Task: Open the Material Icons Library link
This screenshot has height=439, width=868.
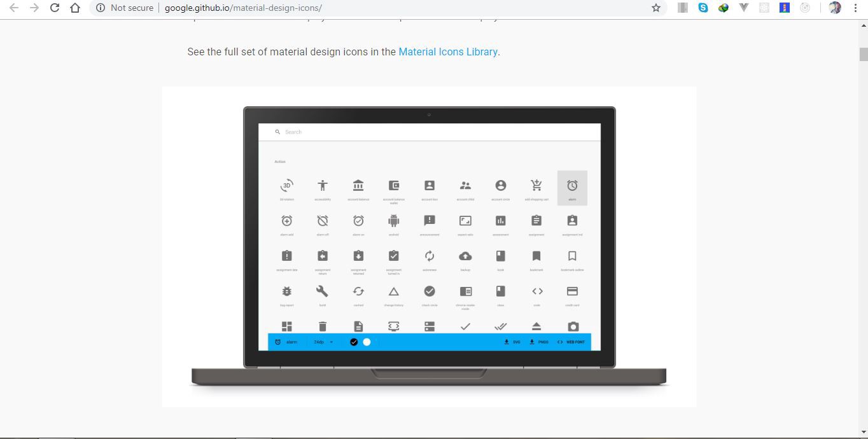Action: click(448, 52)
